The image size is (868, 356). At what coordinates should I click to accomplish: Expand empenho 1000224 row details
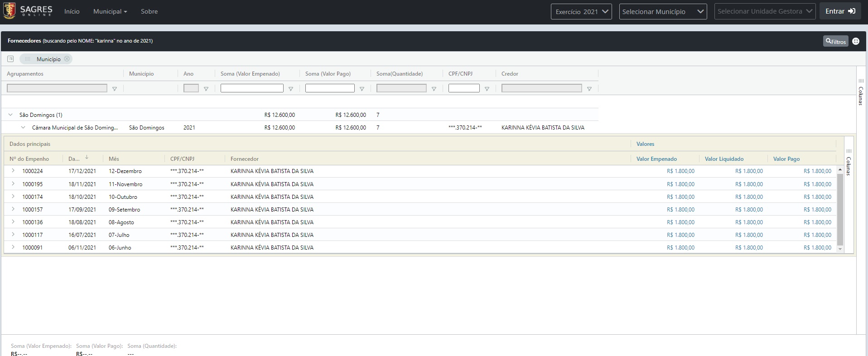[13, 171]
